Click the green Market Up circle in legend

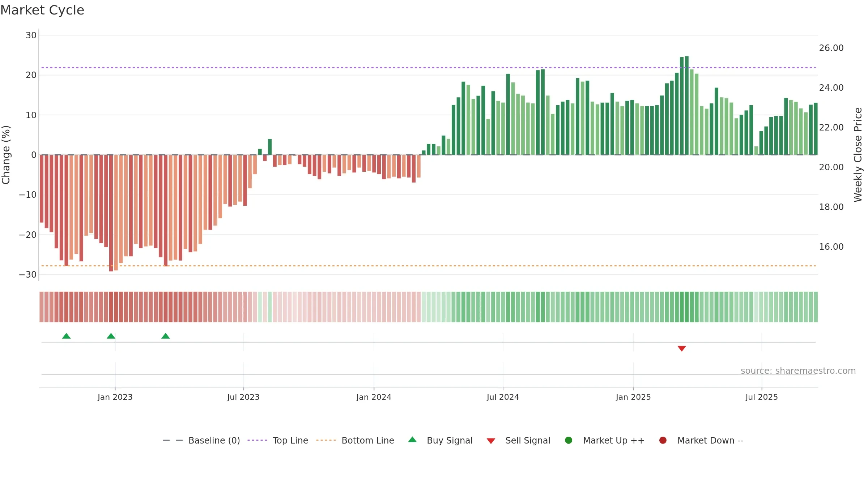pyautogui.click(x=569, y=440)
